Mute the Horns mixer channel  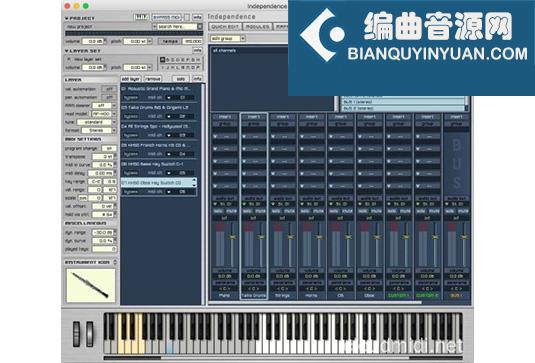(318, 211)
